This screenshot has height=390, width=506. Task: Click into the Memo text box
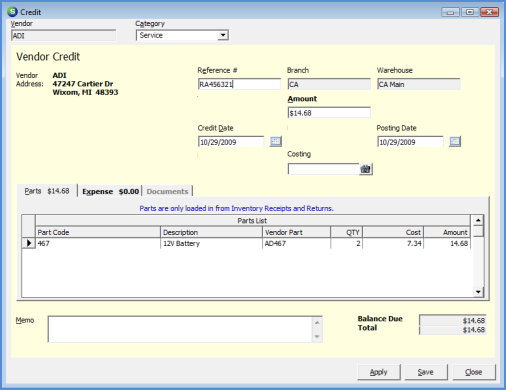pyautogui.click(x=180, y=329)
